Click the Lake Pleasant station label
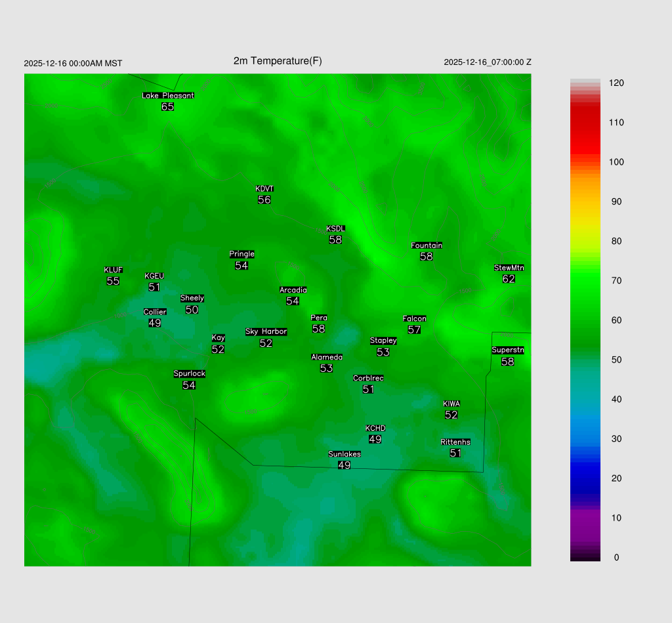This screenshot has width=672, height=623. [168, 96]
